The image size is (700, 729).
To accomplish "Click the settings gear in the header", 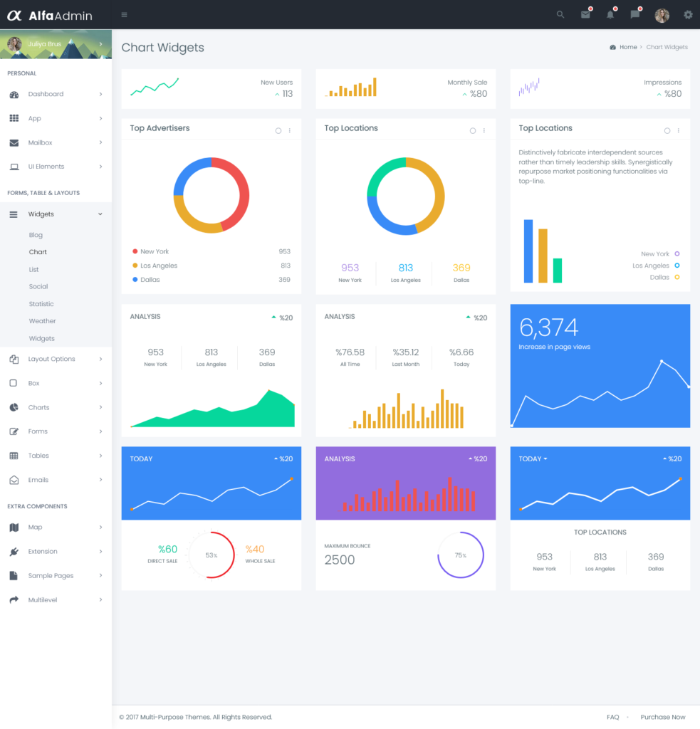I will click(x=687, y=14).
